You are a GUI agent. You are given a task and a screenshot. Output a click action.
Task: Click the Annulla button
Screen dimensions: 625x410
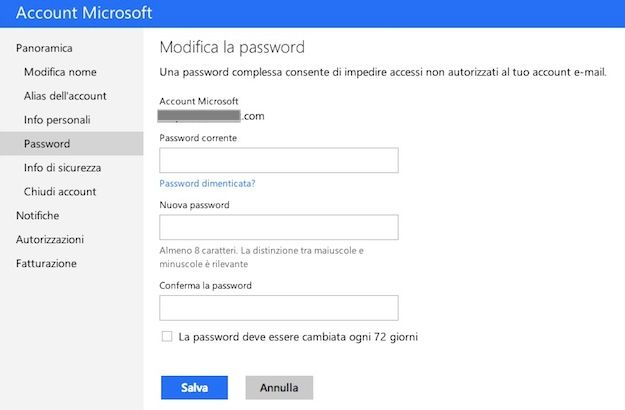[x=279, y=388]
